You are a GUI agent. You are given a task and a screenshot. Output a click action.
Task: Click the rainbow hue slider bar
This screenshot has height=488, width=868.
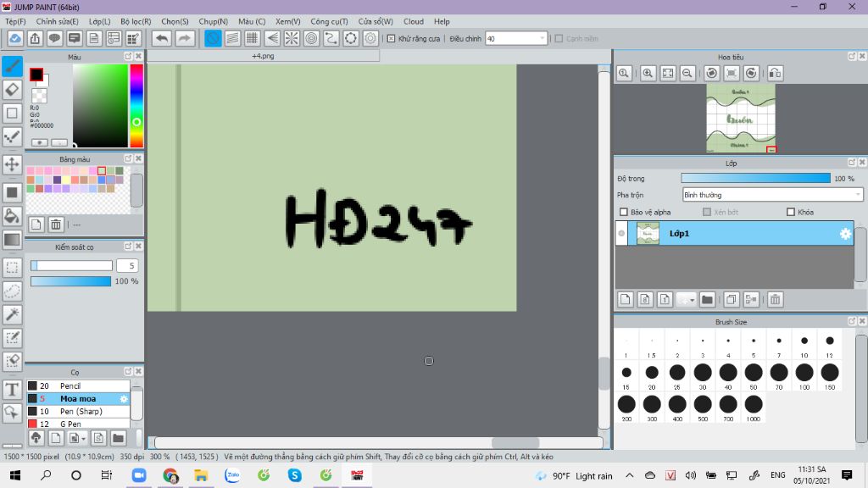[x=136, y=106]
